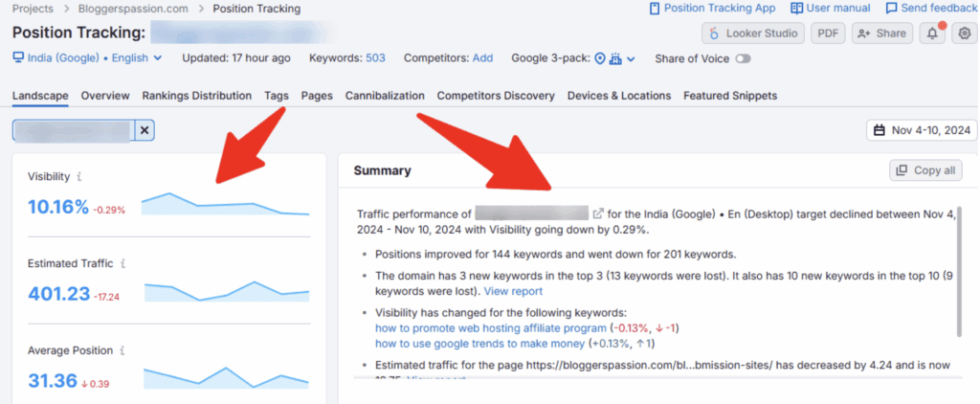Open Competitors Discovery tab
This screenshot has width=980, height=404.
[x=496, y=96]
